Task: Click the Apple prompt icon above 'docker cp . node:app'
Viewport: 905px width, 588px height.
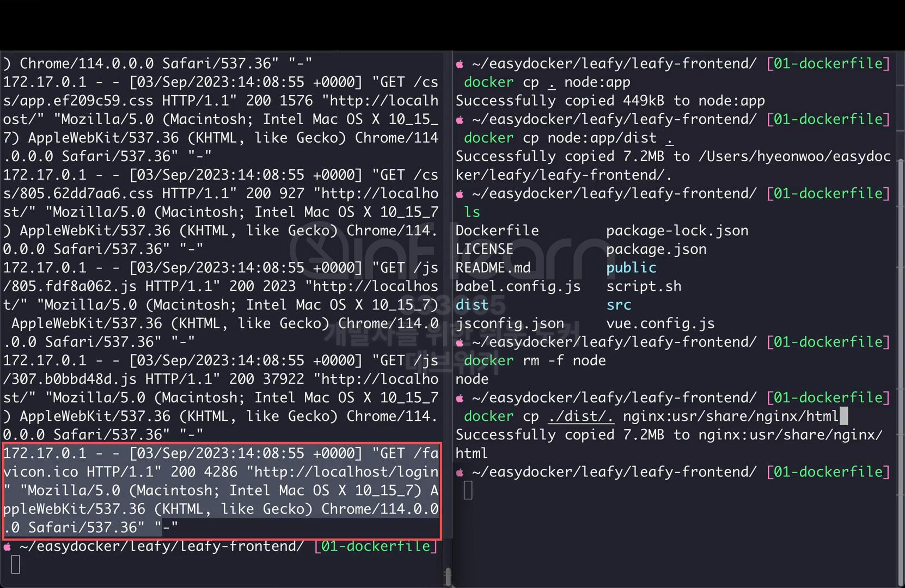Action: 460,64
